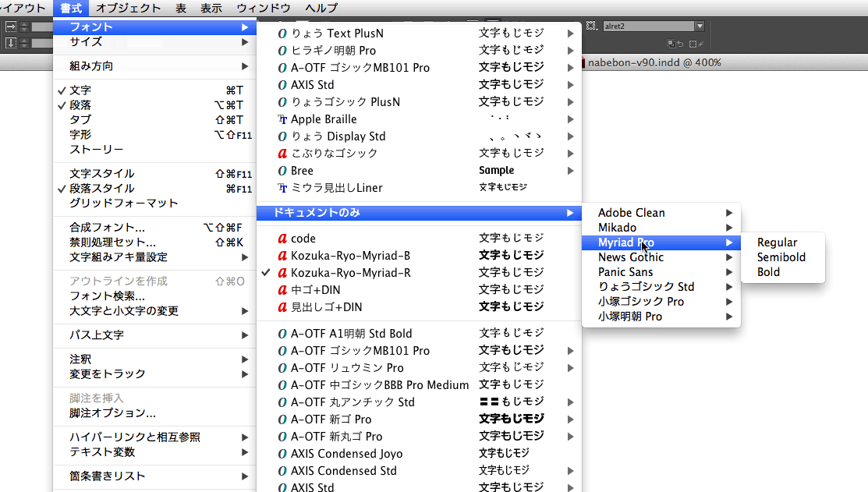Click the stepper beside the right-arrow indent icon

pyautogui.click(x=24, y=27)
